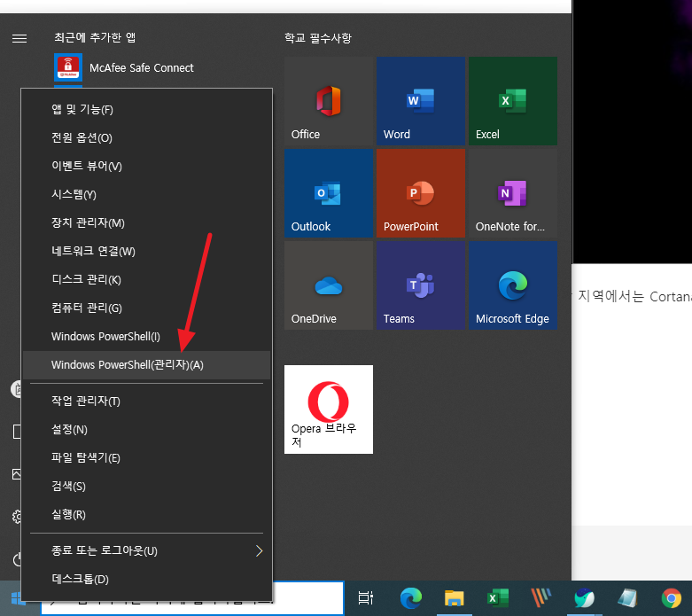
Task: Launch the PowerPoint tile
Action: click(421, 193)
